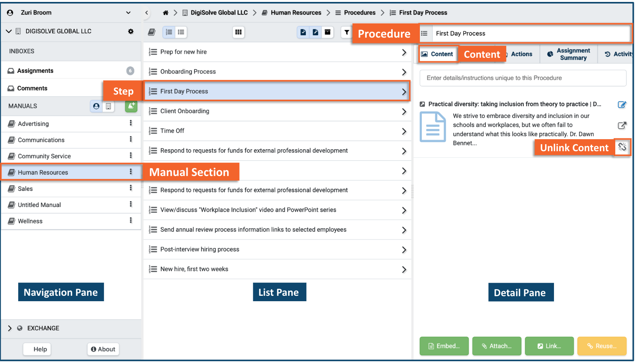
Task: Click the filter funnel icon
Action: 347,32
